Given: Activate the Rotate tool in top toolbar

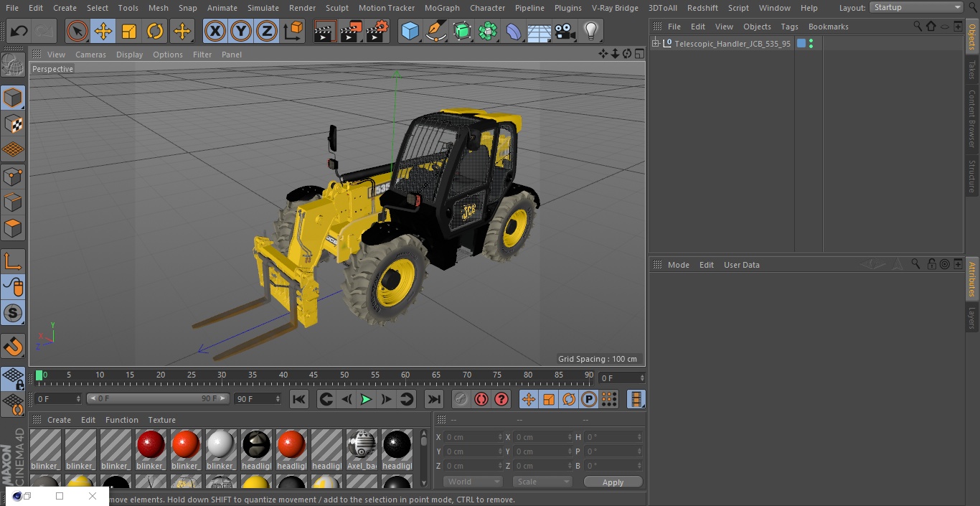Looking at the screenshot, I should (155, 31).
